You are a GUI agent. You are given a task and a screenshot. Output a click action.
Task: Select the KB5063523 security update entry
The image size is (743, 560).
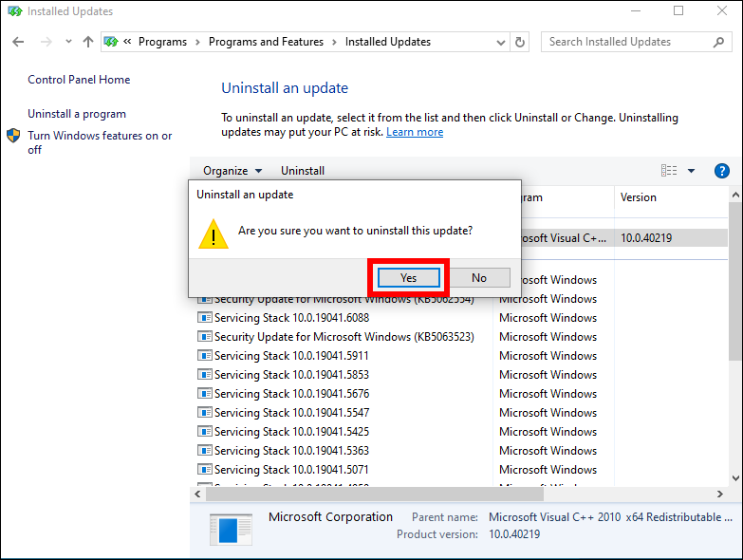[x=336, y=337]
